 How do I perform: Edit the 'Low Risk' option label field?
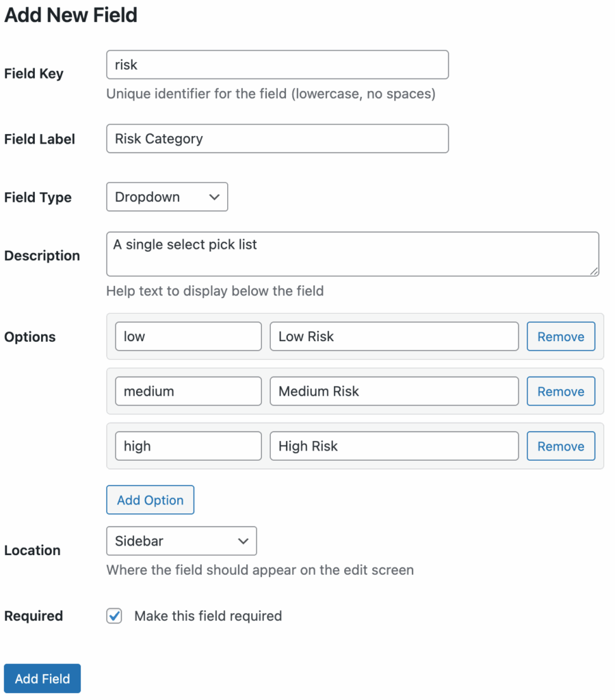(394, 337)
